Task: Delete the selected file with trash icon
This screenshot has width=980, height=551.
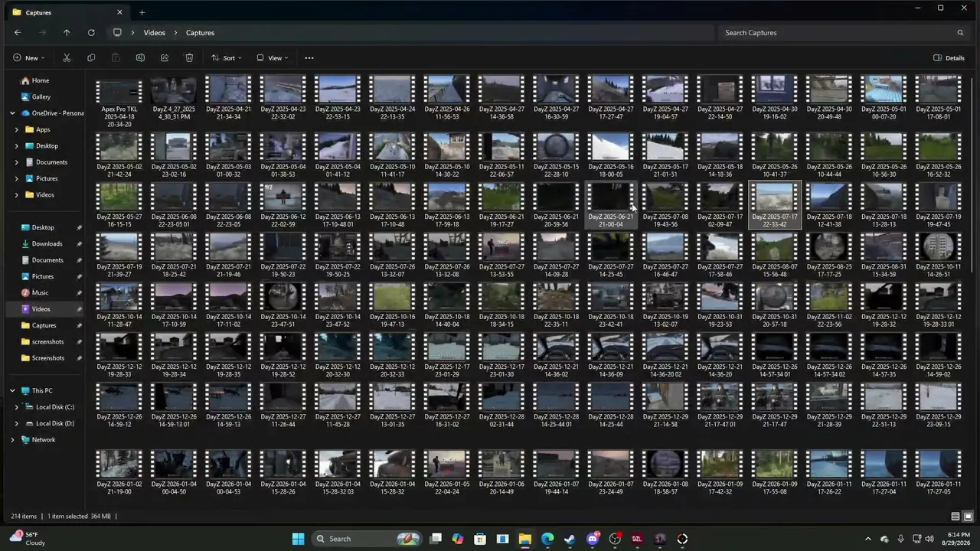Action: [189, 58]
